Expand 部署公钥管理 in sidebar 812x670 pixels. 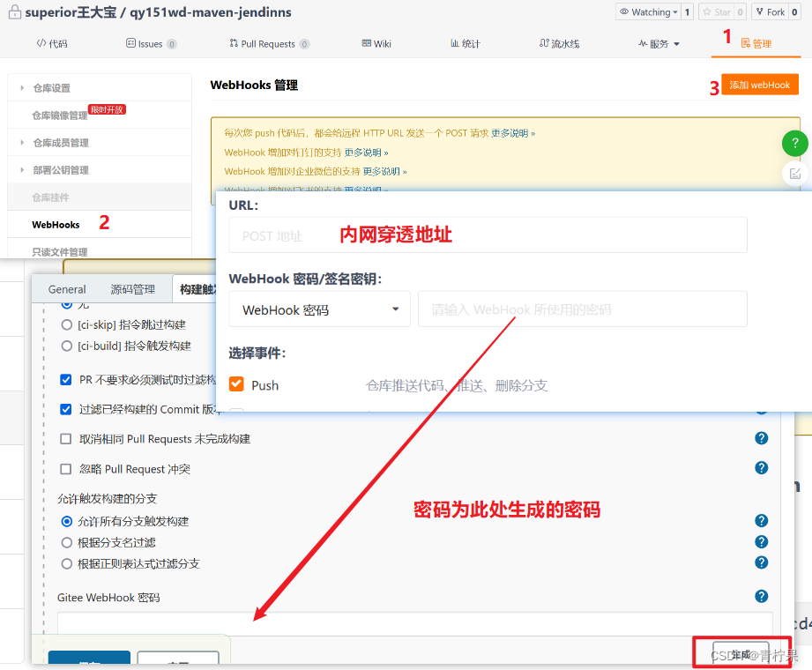[x=61, y=170]
